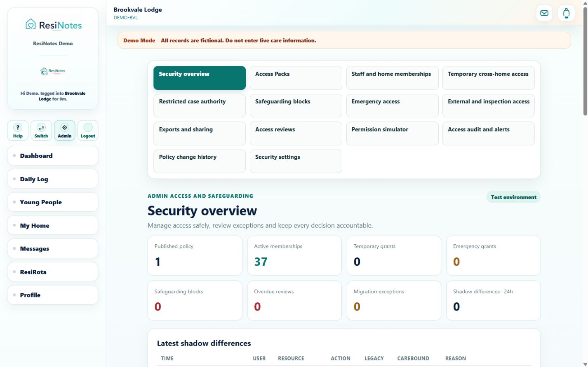Click the Published policy card
Image resolution: width=588 pixels, height=367 pixels.
coord(195,255)
